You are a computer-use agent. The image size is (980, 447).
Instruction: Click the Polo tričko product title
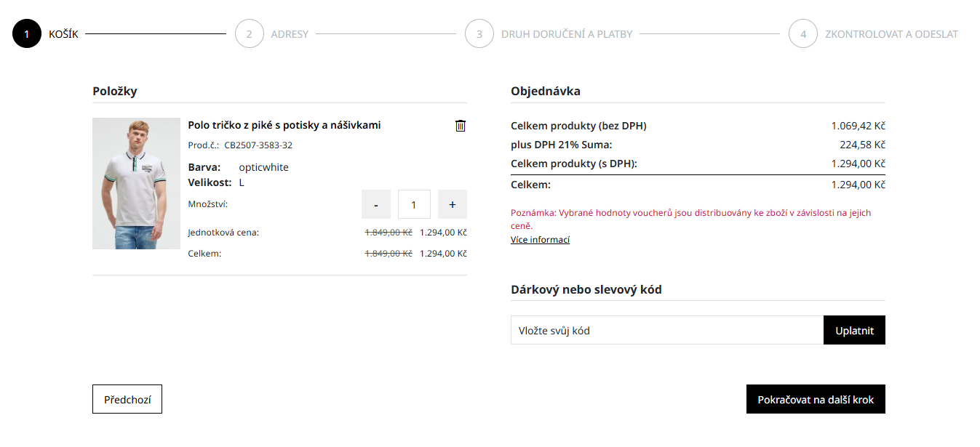pos(284,125)
